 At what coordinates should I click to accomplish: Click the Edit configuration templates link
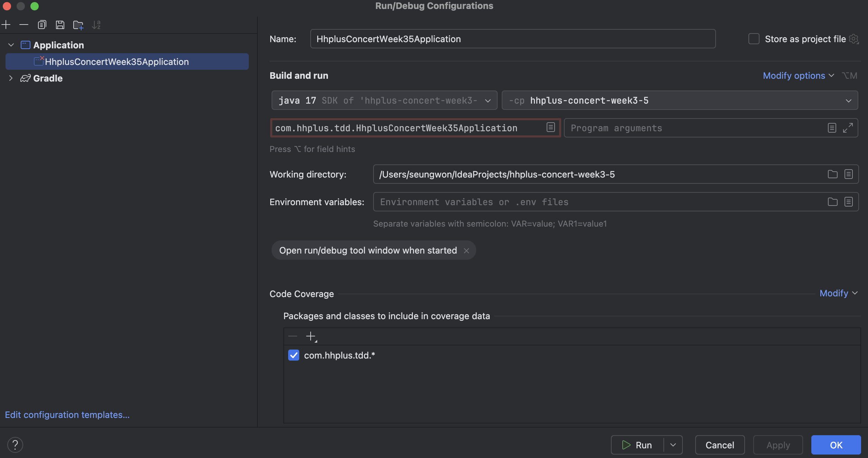(x=67, y=414)
